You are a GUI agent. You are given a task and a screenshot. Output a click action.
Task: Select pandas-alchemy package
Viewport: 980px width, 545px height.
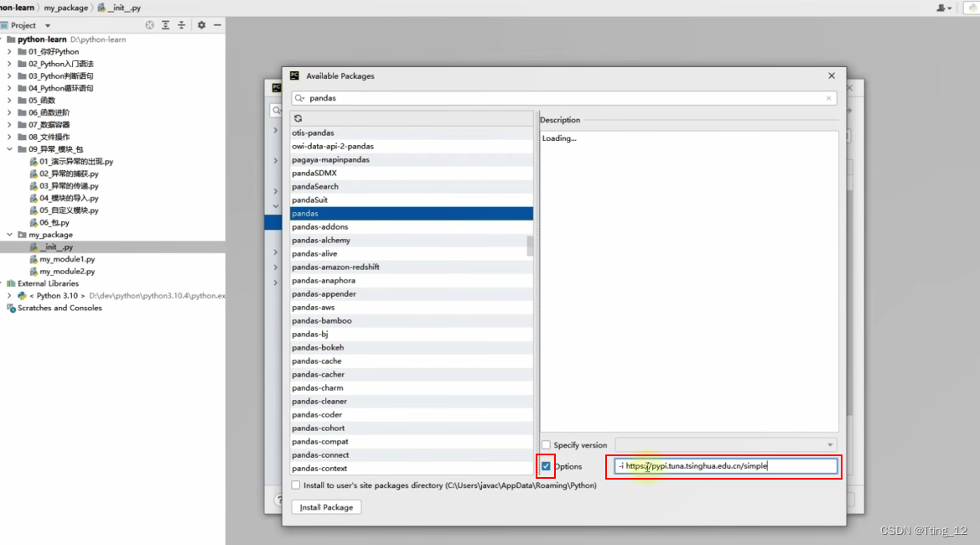point(412,240)
